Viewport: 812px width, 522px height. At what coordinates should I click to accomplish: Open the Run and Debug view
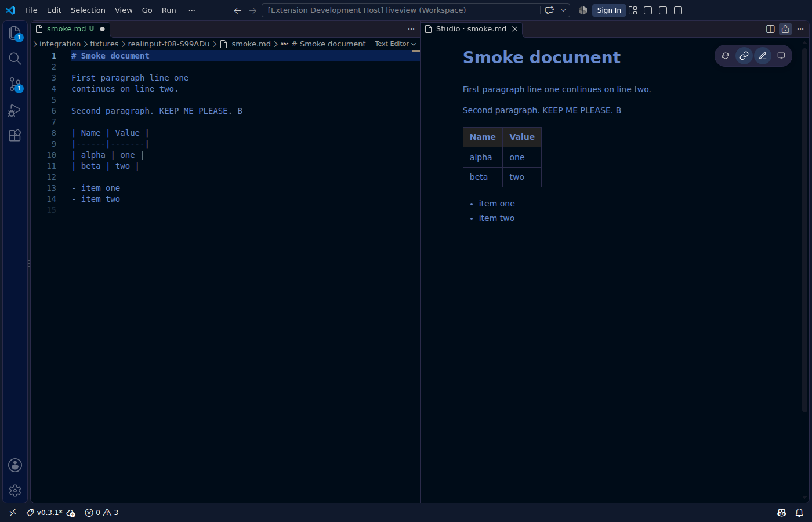15,110
